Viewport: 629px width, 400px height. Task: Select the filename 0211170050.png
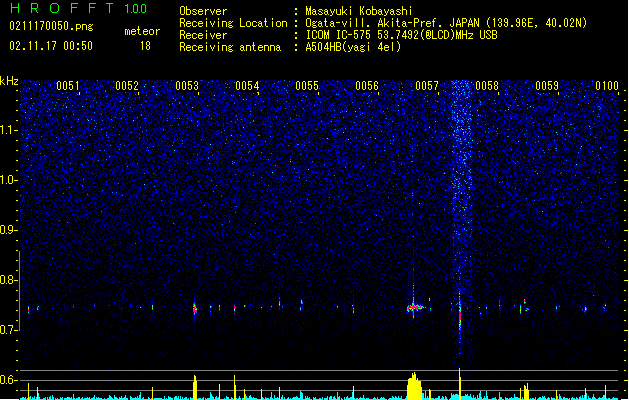click(x=51, y=27)
